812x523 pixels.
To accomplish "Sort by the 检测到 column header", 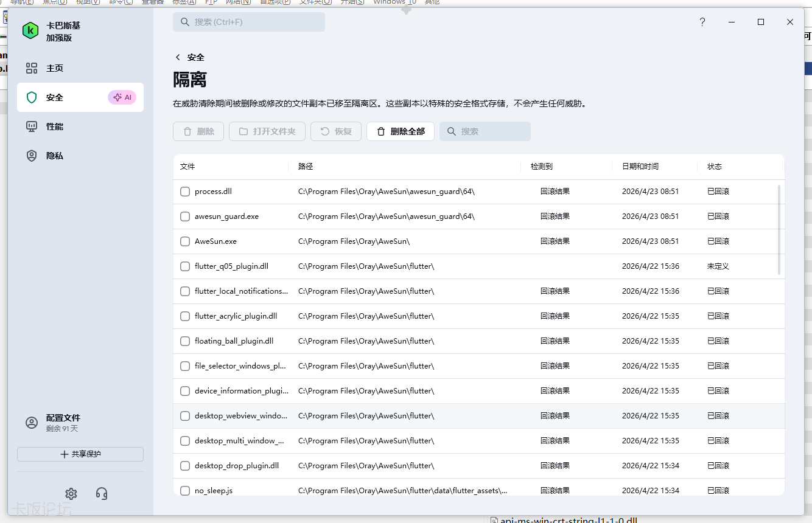I will pos(542,167).
